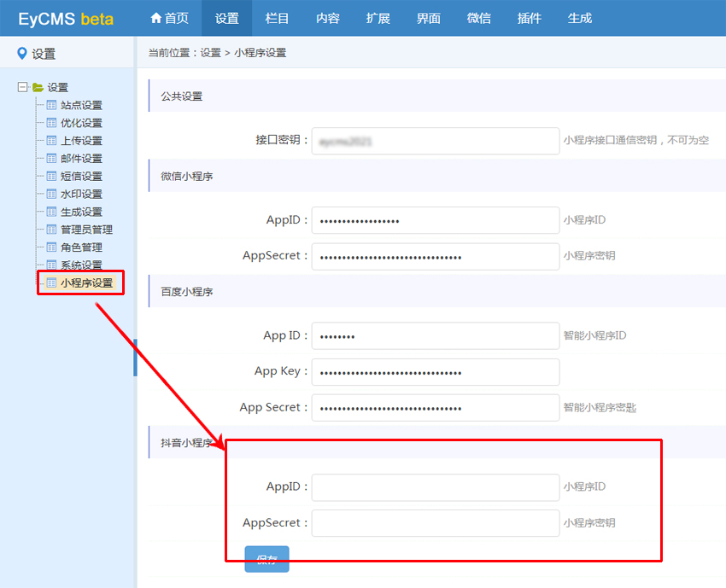Click the 水印设置 table icon
Screen dimensions: 726x588
51,194
